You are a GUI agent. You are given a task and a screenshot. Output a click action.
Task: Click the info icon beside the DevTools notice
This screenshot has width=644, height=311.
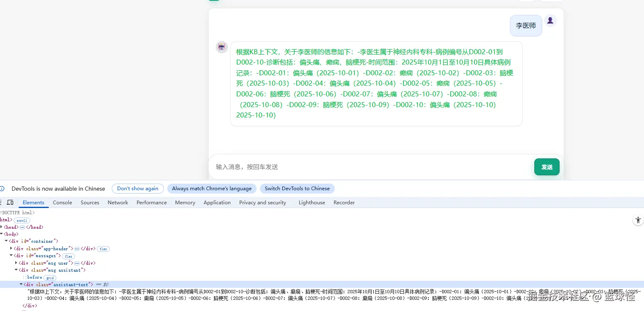click(x=4, y=189)
